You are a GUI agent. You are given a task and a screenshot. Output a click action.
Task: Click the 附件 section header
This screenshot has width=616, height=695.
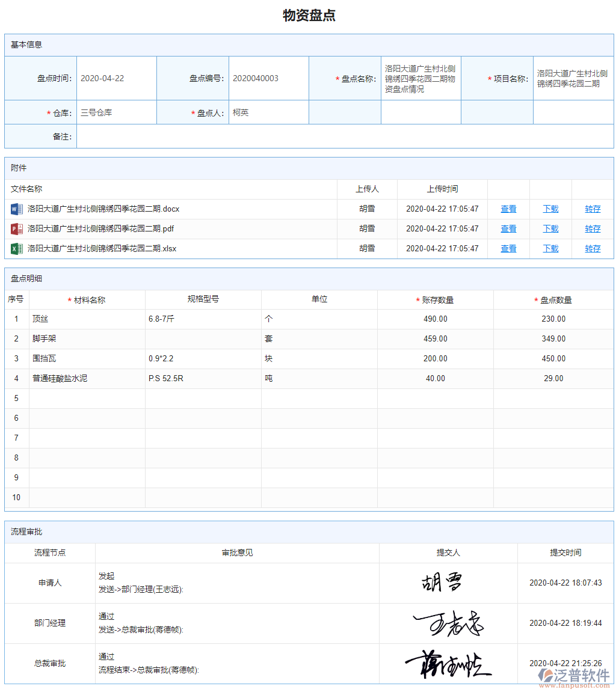20,168
